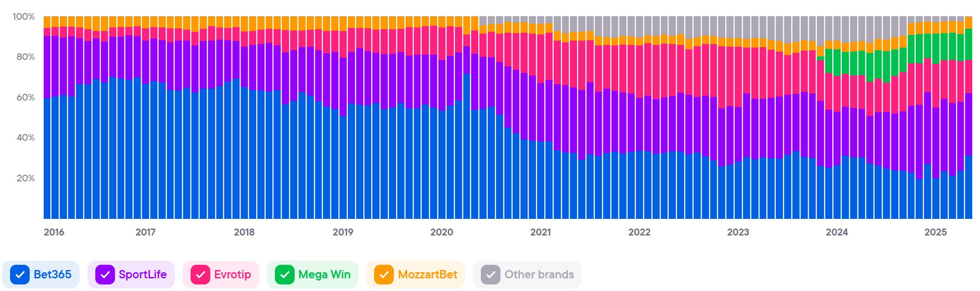
Task: Toggle the gray Other brands checkbox
Action: tap(490, 275)
